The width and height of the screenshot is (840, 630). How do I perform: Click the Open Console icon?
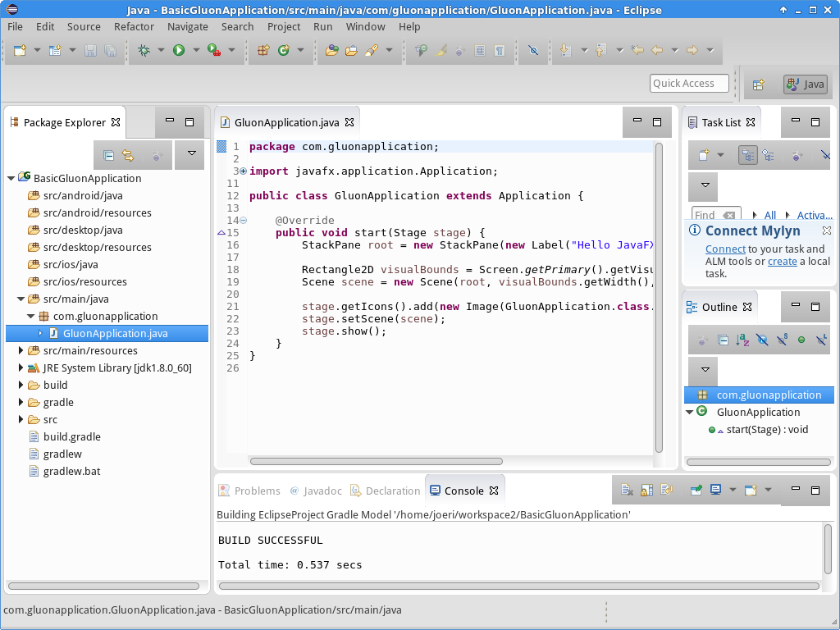click(751, 490)
